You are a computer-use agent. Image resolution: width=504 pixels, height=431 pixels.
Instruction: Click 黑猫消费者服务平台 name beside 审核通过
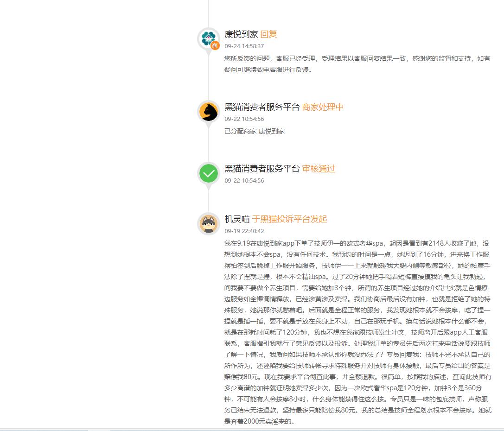[262, 169]
